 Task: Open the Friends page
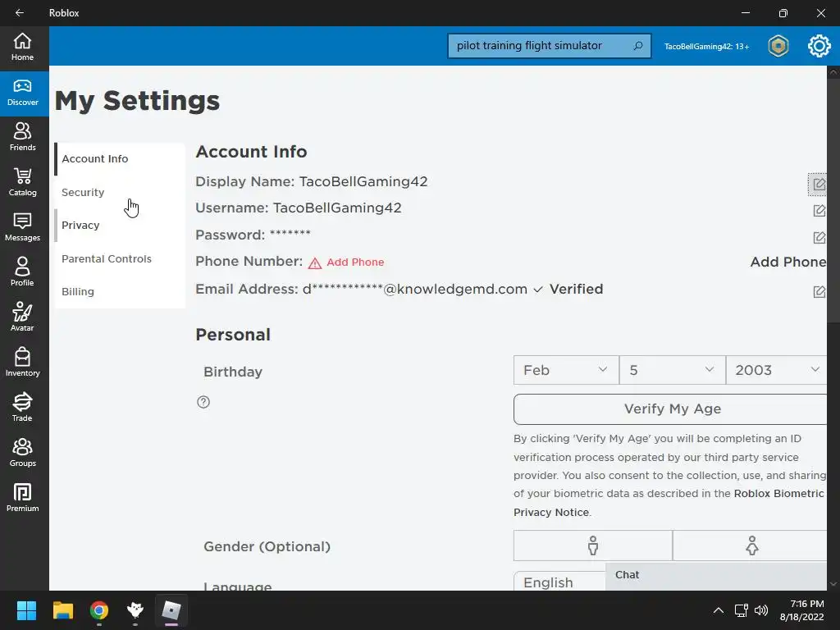coord(22,138)
